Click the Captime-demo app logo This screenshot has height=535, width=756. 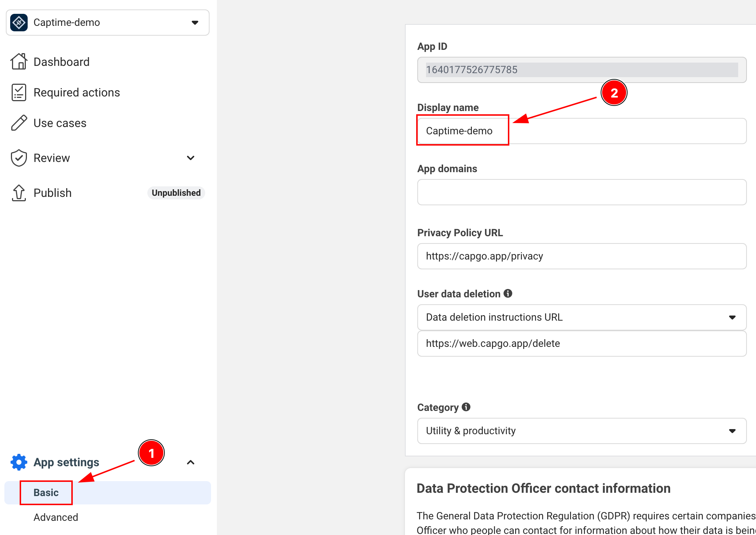pyautogui.click(x=19, y=22)
